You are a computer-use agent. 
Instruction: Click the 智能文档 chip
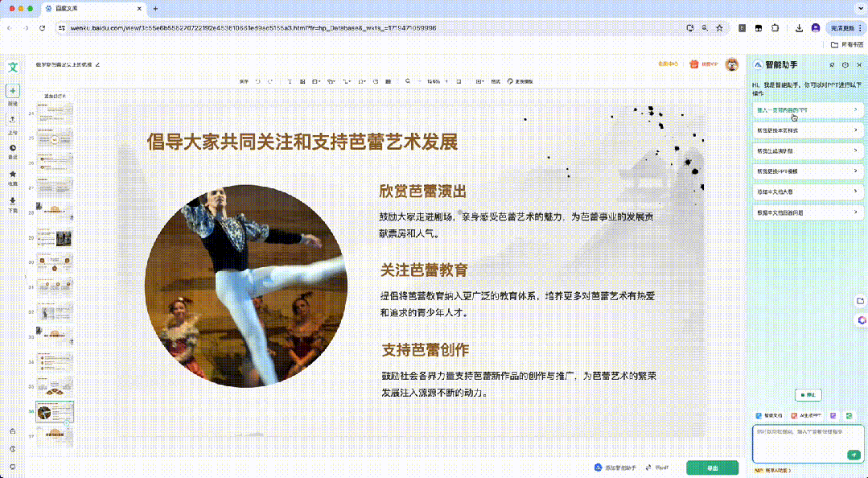point(769,415)
